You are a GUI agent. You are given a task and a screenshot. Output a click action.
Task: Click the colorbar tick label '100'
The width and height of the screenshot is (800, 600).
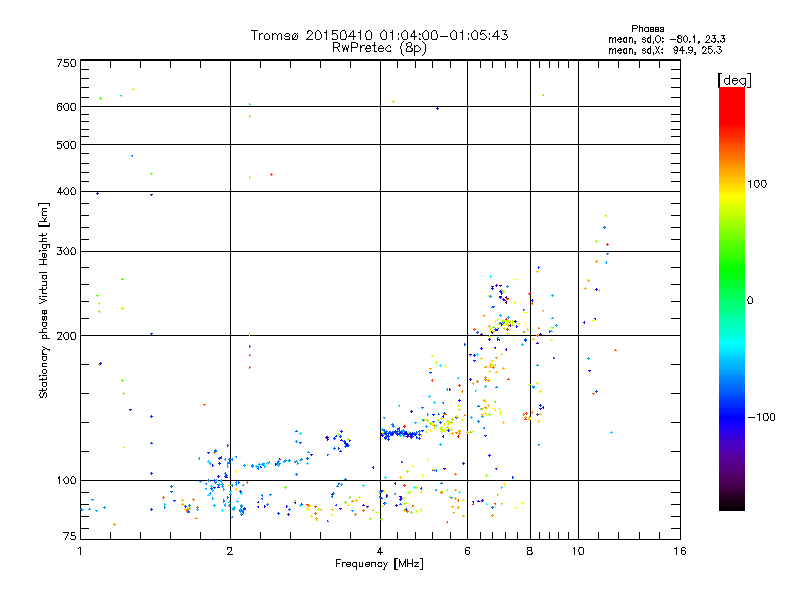coord(757,184)
